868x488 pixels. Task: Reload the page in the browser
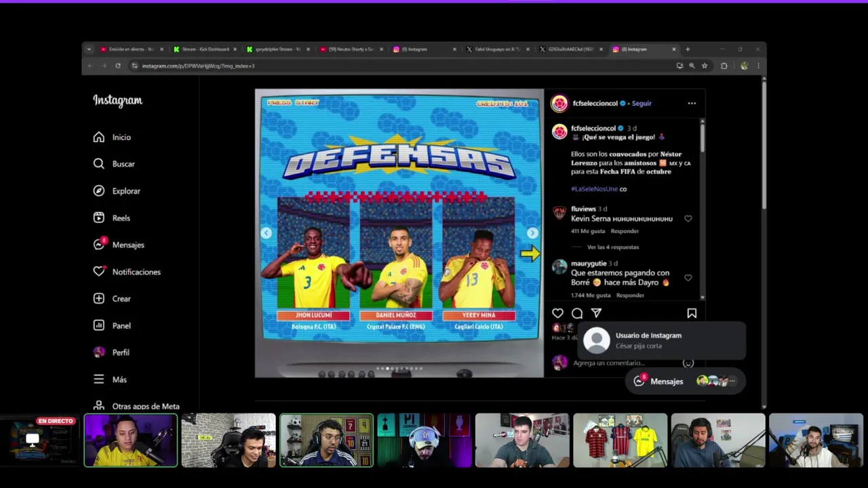click(118, 66)
